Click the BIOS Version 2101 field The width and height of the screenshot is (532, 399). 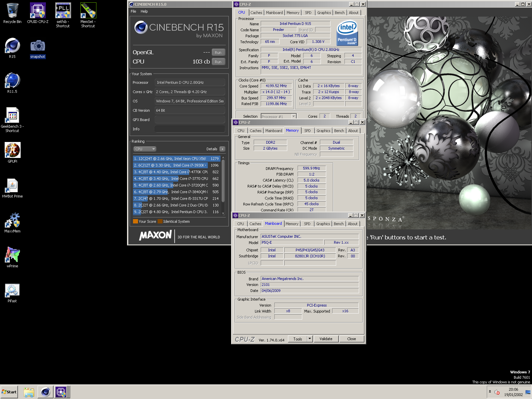point(310,285)
